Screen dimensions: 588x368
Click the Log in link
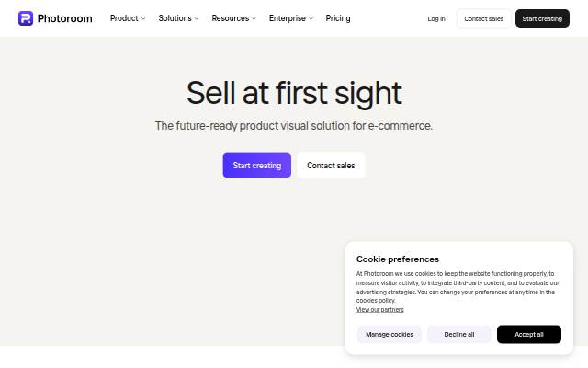436,18
